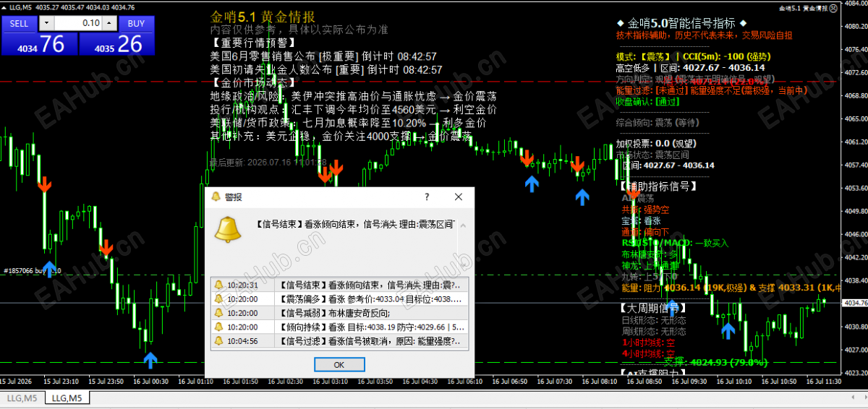
Task: Click the expert advisor smiley icon
Action: 834,7
